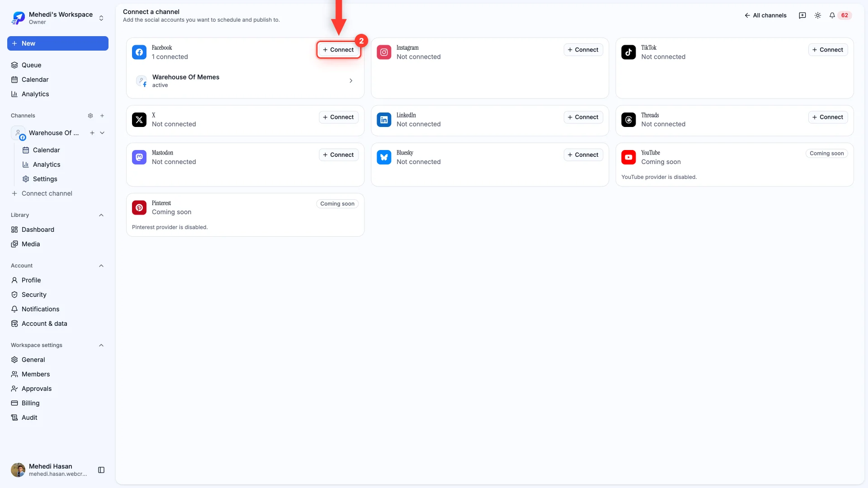Image resolution: width=868 pixels, height=488 pixels.
Task: Open Warehouse Of Memes connected page row
Action: click(x=245, y=81)
